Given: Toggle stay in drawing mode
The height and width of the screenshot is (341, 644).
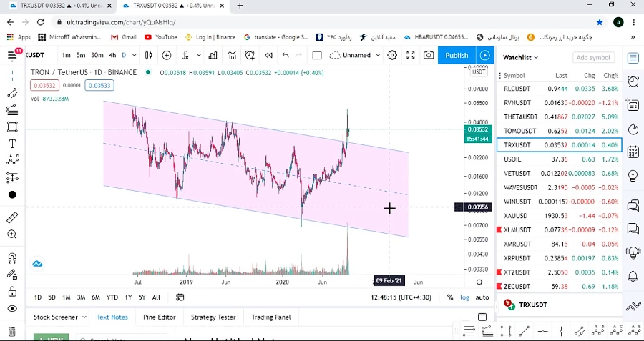Looking at the screenshot, I should pyautogui.click(x=12, y=275).
